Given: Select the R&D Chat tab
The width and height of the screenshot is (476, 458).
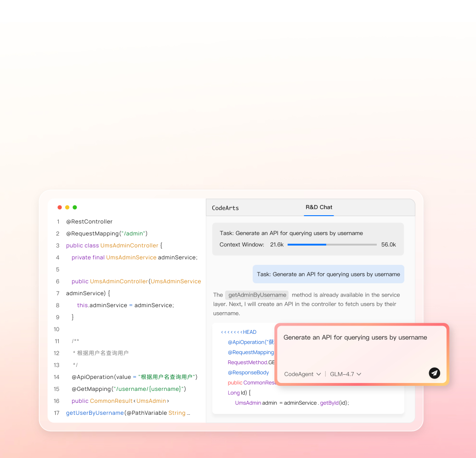Looking at the screenshot, I should tap(319, 207).
